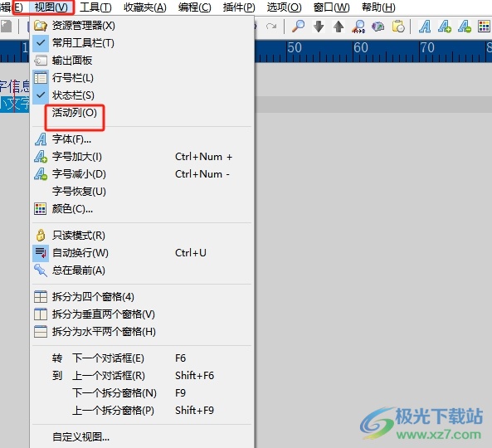
Task: Click the find previous up-arrow icon
Action: click(x=339, y=27)
